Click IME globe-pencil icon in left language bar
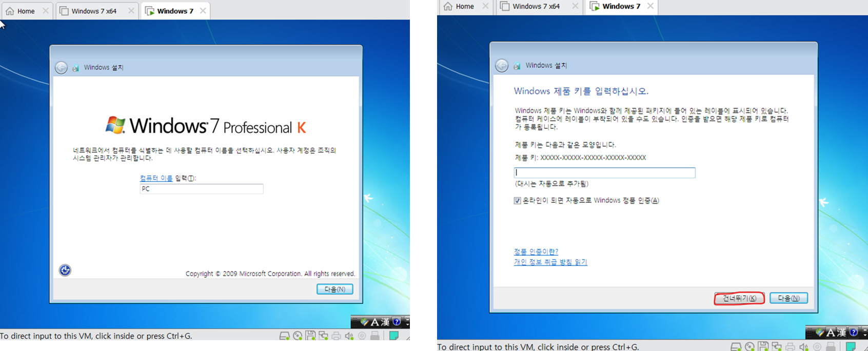 pyautogui.click(x=364, y=322)
